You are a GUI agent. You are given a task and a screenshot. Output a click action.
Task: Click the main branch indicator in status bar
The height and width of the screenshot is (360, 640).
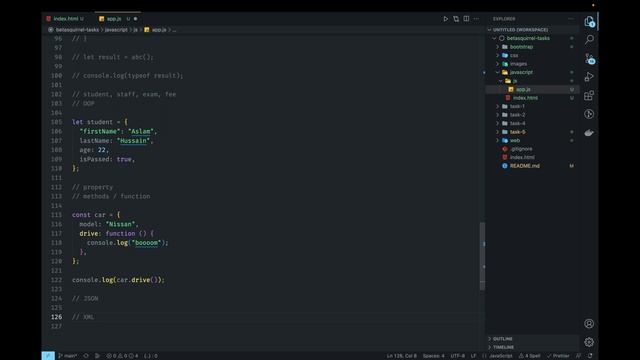coord(68,356)
